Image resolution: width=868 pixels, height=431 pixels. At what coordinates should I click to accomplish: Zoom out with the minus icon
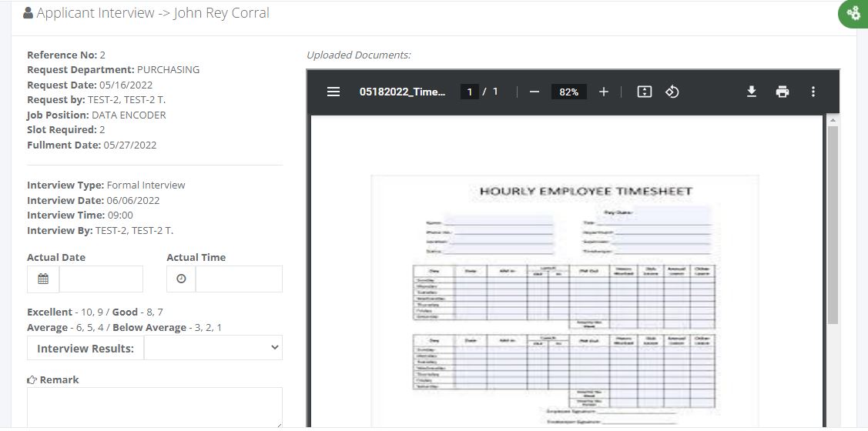(x=535, y=92)
